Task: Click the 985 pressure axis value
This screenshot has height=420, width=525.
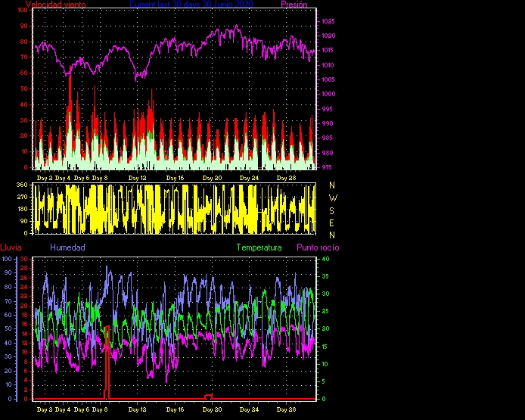Action: (328, 138)
